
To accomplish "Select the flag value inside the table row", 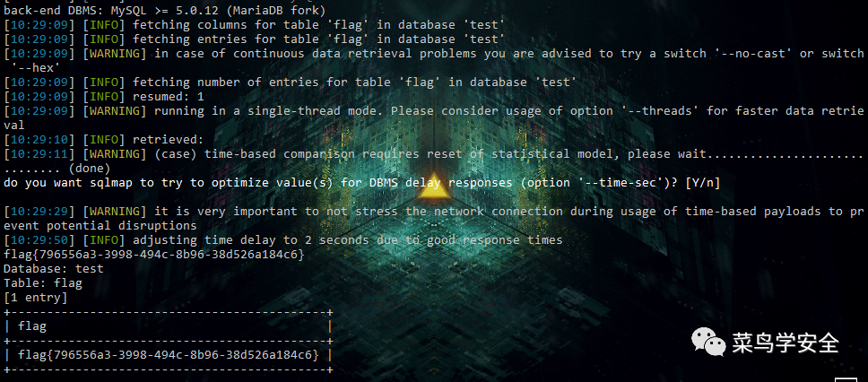I will coord(169,355).
